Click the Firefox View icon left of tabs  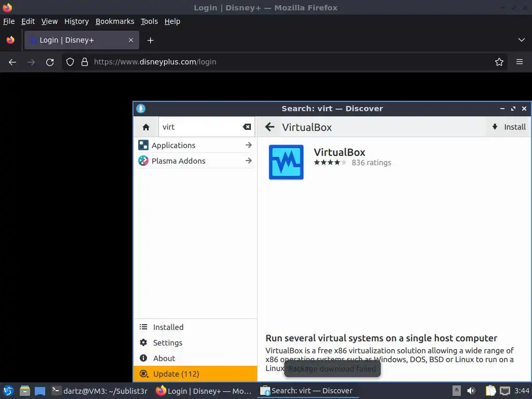10,40
